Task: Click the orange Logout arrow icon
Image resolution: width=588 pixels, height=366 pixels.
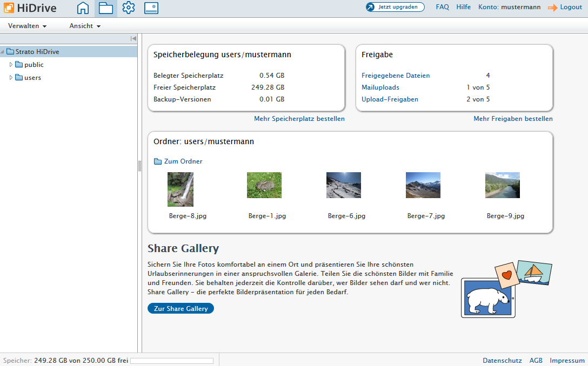Action: [x=552, y=8]
